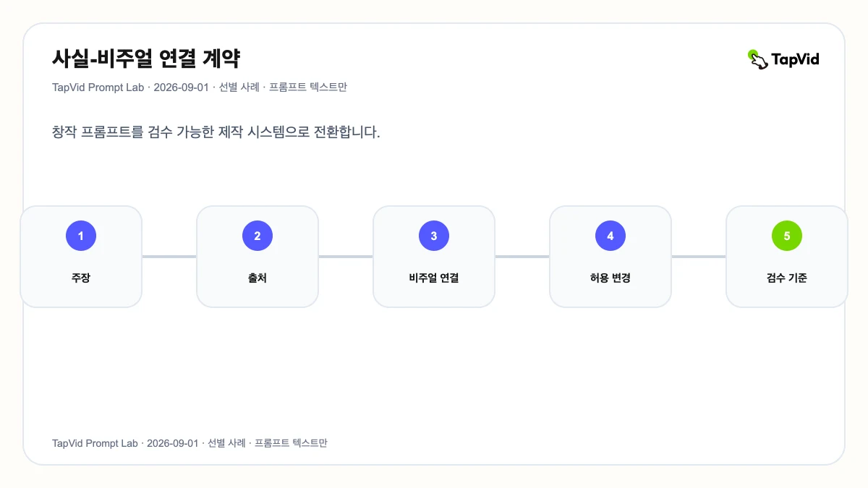868x488 pixels.
Task: Open the 검수 기준 step card
Action: (787, 257)
